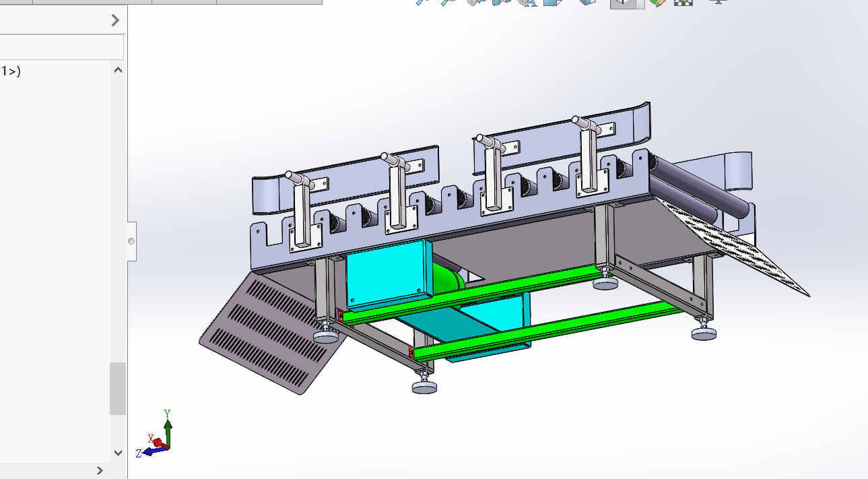This screenshot has width=868, height=479.
Task: Expand the side panel with the chevron arrow
Action: click(x=115, y=20)
